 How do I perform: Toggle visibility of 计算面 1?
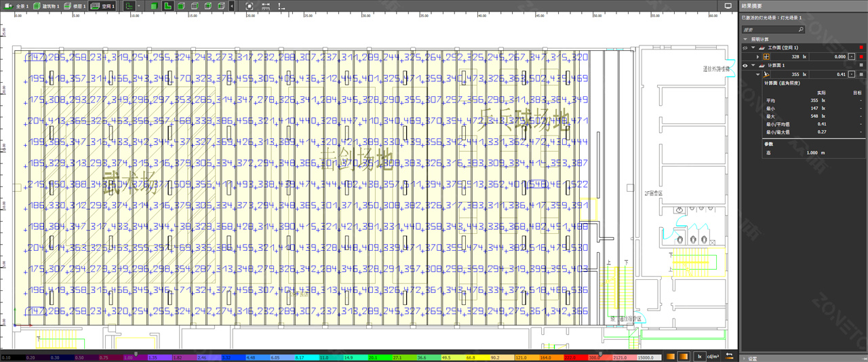coord(745,66)
